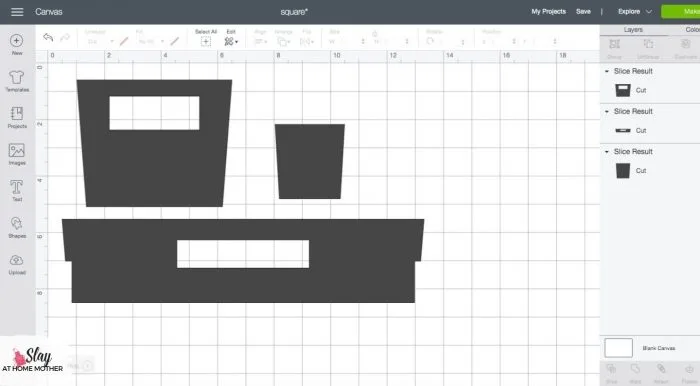
Task: Select the small trapezoid shape on canvas
Action: pyautogui.click(x=309, y=162)
